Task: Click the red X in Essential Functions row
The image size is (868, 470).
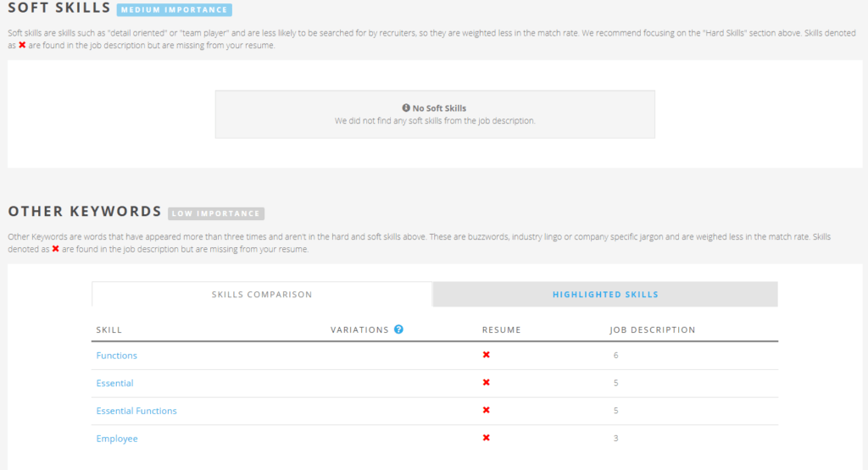Action: click(486, 410)
